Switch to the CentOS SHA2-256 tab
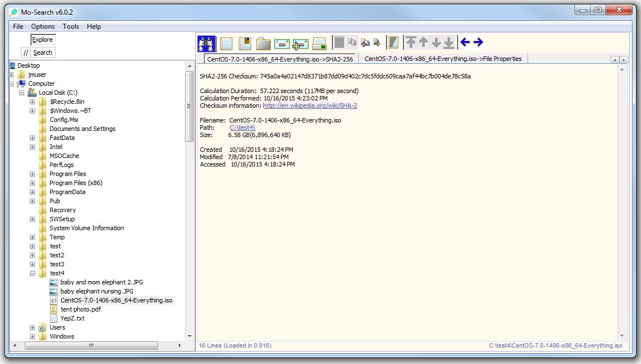Viewport: 641px width, 364px height. pos(280,59)
